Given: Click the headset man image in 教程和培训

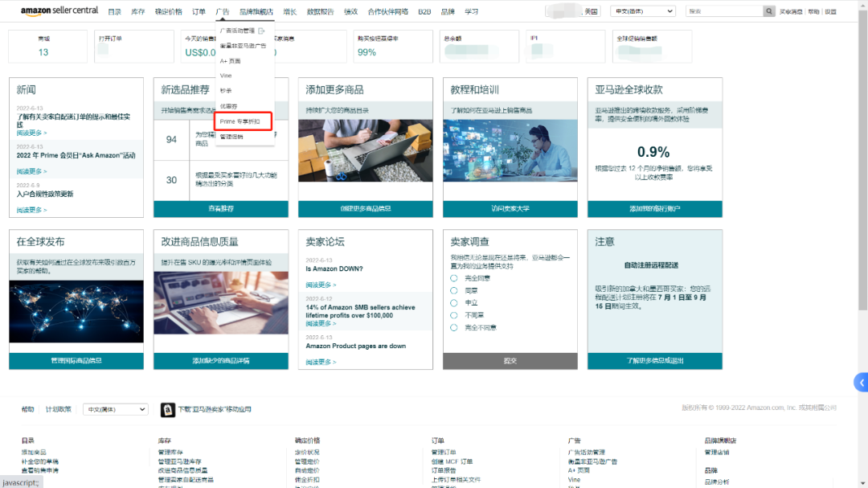Looking at the screenshot, I should (x=510, y=150).
